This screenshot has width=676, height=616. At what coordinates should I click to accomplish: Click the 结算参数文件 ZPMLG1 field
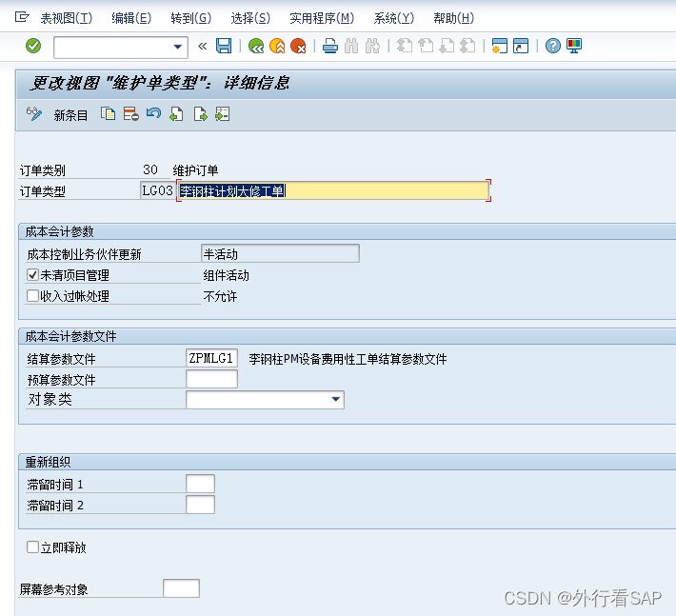(211, 358)
